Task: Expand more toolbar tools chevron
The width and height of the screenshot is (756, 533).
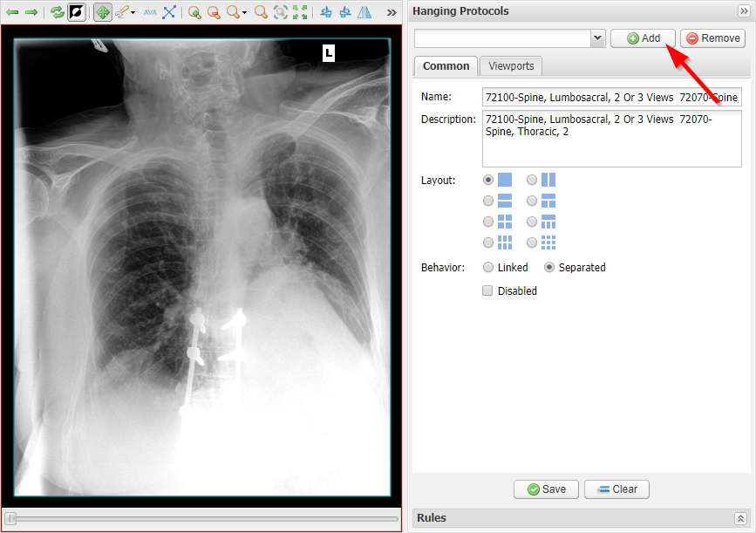Action: coord(392,12)
